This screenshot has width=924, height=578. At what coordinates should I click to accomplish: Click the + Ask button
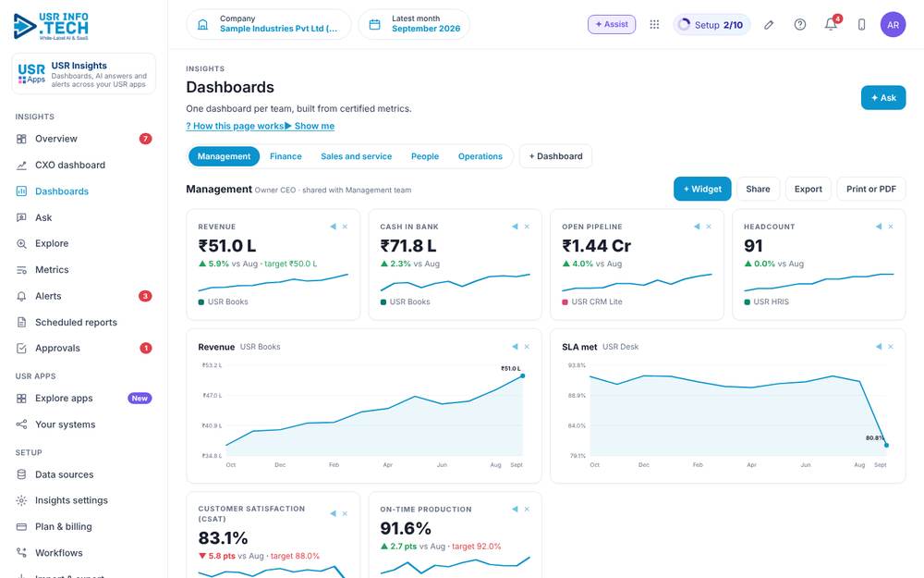pos(883,98)
